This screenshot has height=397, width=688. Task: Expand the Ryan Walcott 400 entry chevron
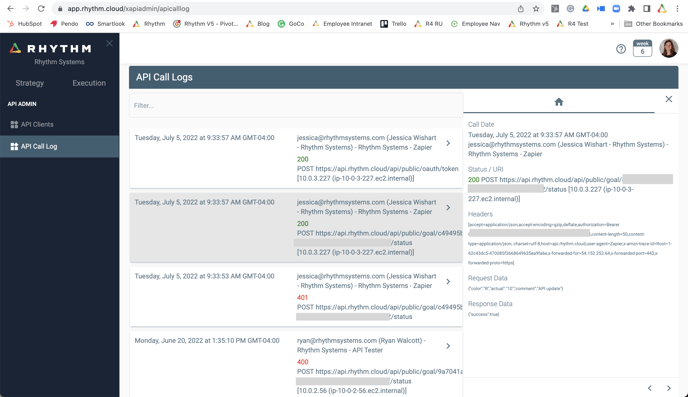tap(448, 346)
